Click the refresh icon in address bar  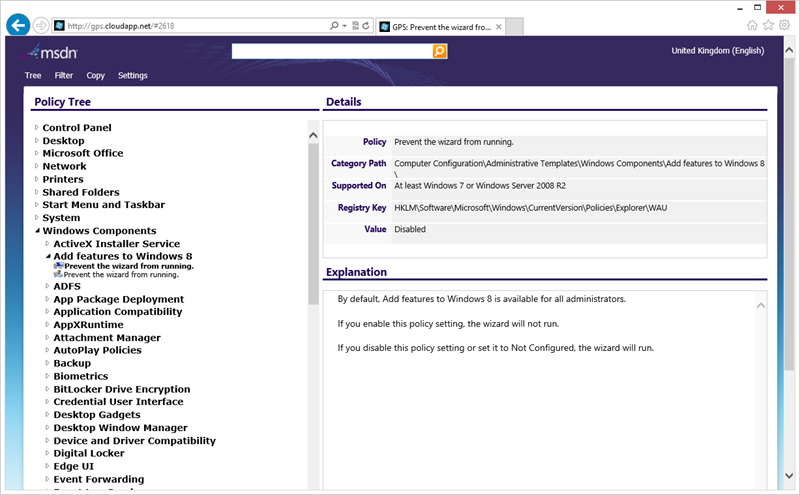[368, 25]
